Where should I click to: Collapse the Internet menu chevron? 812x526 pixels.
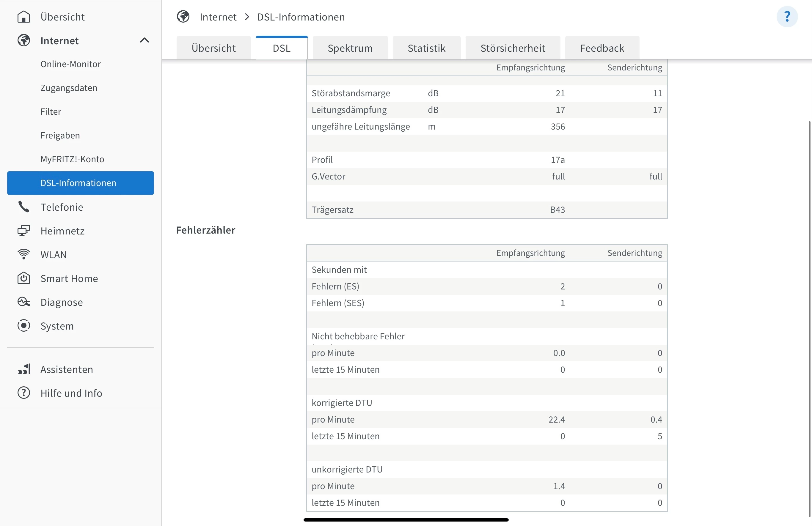point(144,41)
